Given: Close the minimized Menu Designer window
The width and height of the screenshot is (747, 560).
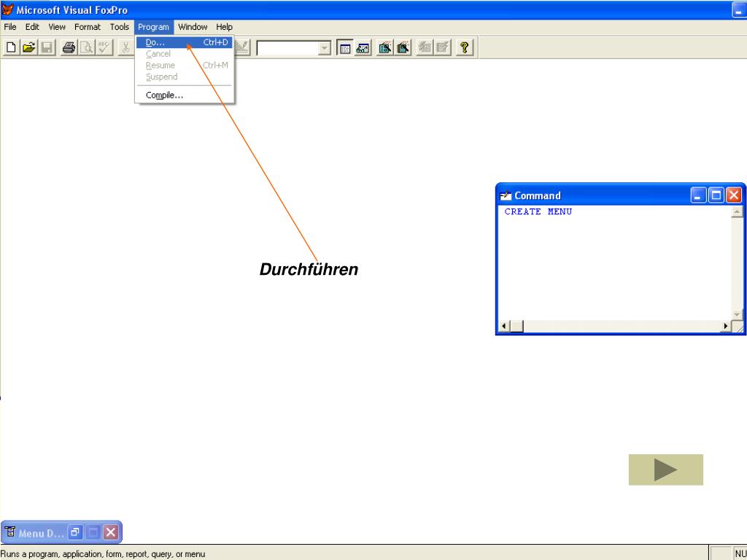Looking at the screenshot, I should click(x=111, y=532).
